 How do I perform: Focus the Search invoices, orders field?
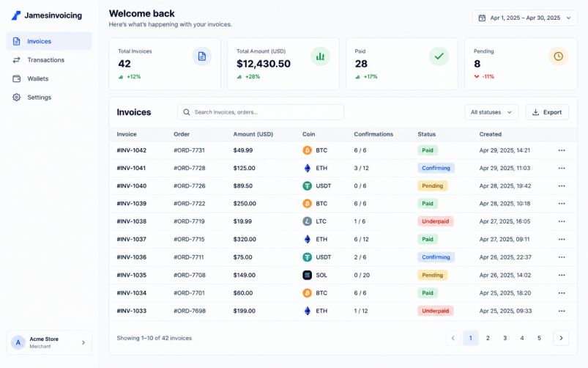tap(261, 112)
